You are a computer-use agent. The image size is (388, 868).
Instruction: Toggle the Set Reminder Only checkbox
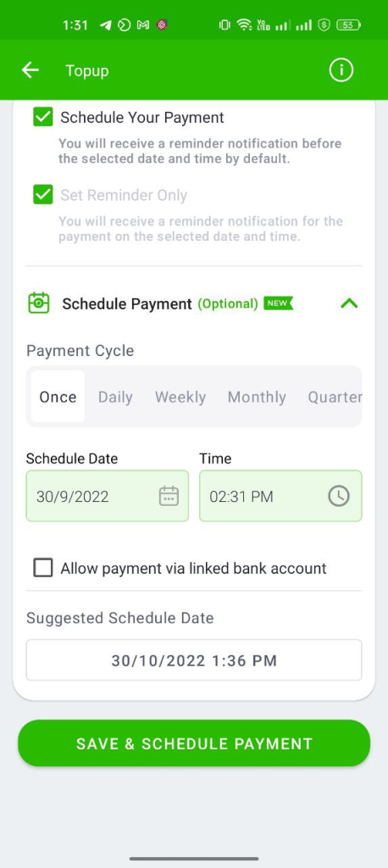click(x=42, y=195)
